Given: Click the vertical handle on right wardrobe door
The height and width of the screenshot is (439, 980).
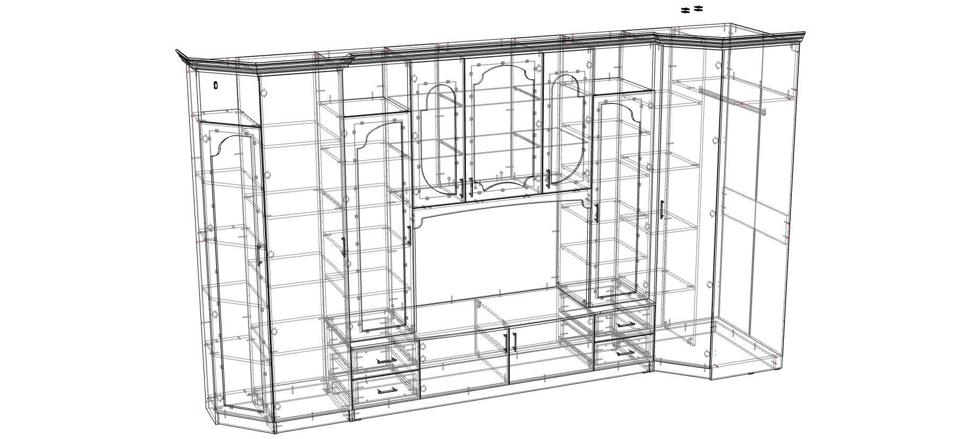Looking at the screenshot, I should click(x=661, y=209).
